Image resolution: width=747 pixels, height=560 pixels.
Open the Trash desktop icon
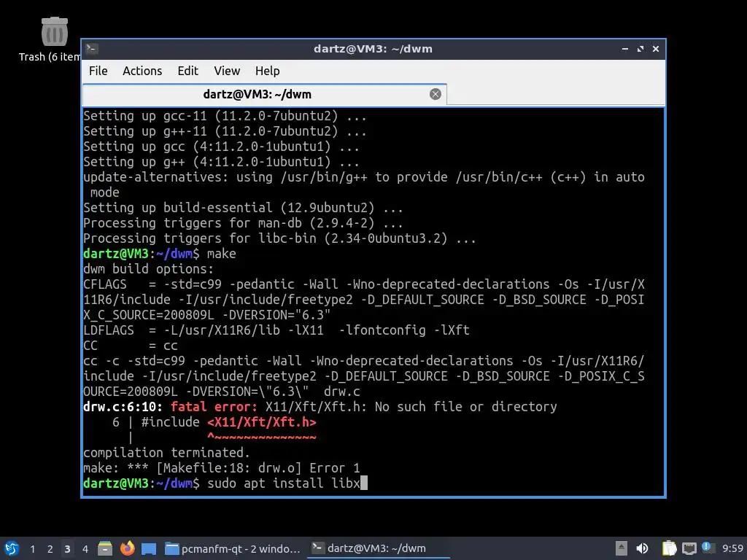pos(54,40)
